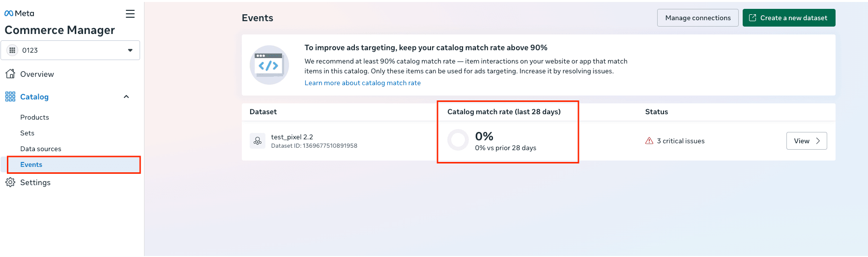Screen dimensions: 868x257
Task: Click the Manage connections button
Action: pyautogui.click(x=697, y=18)
